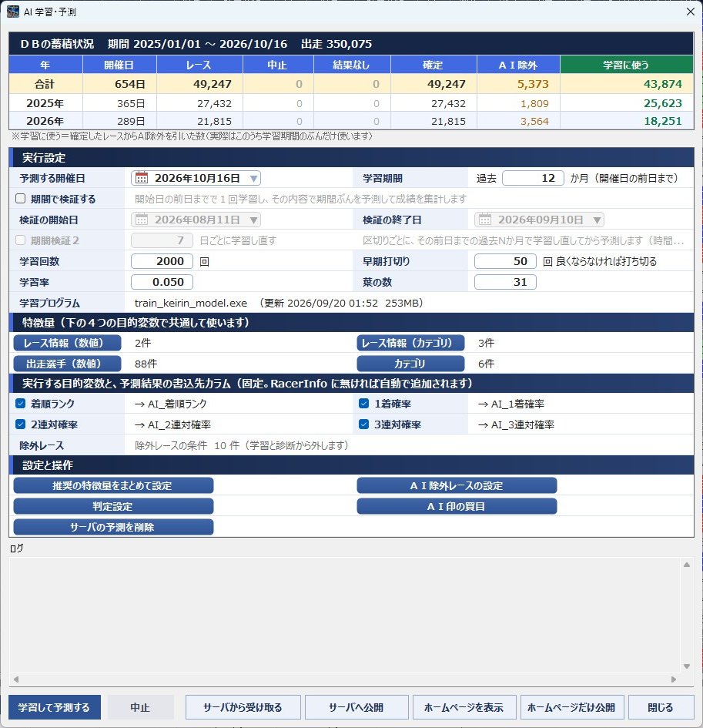Open レース情報（数値） feature settings

click(67, 343)
